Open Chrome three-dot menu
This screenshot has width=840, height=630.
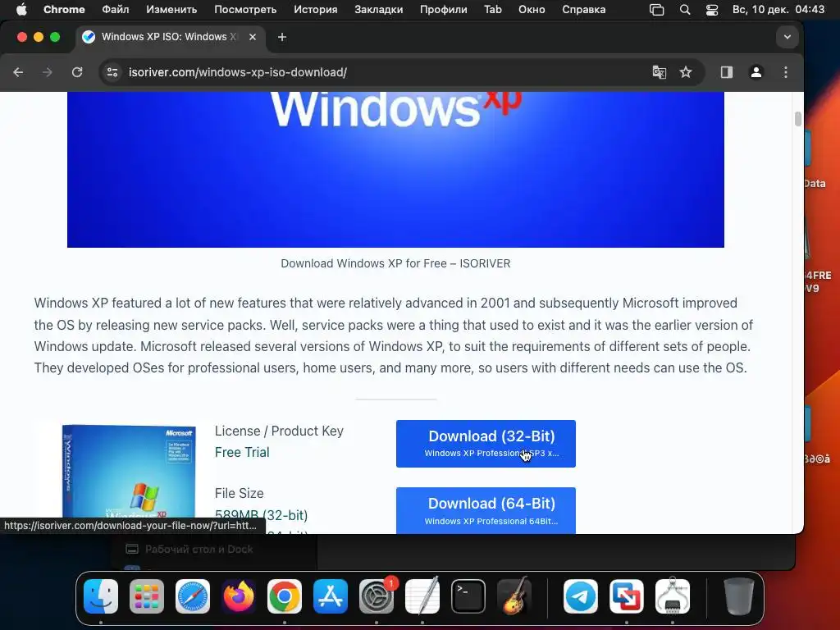tap(785, 72)
